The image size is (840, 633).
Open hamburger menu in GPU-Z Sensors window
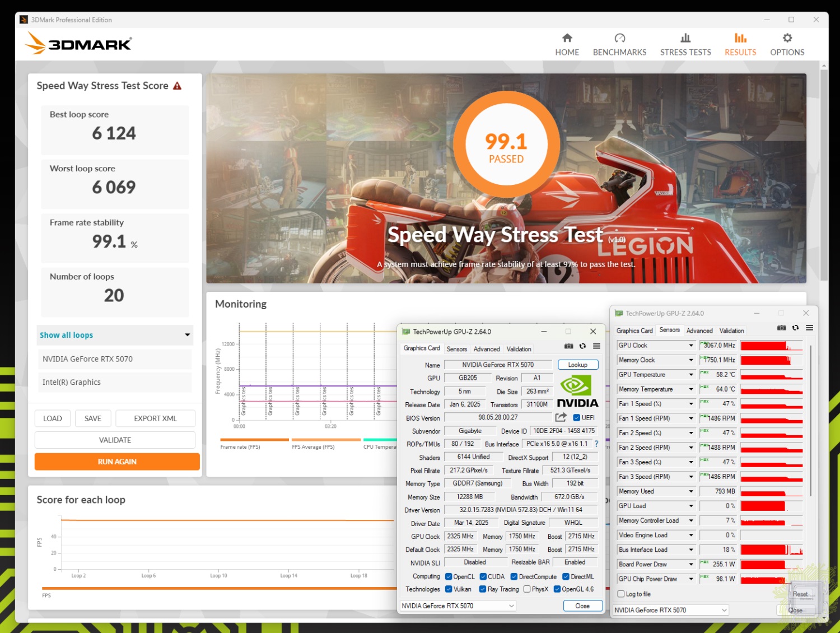[x=809, y=328]
